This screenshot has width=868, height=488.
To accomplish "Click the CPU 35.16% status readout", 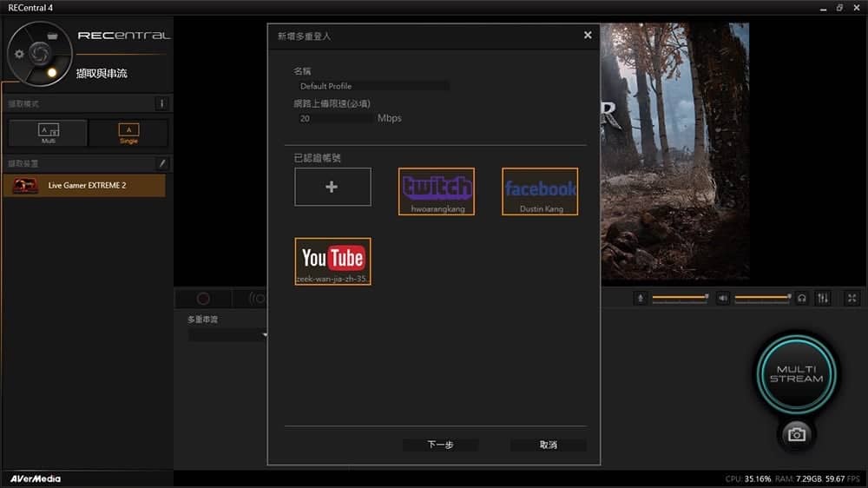I will (748, 478).
